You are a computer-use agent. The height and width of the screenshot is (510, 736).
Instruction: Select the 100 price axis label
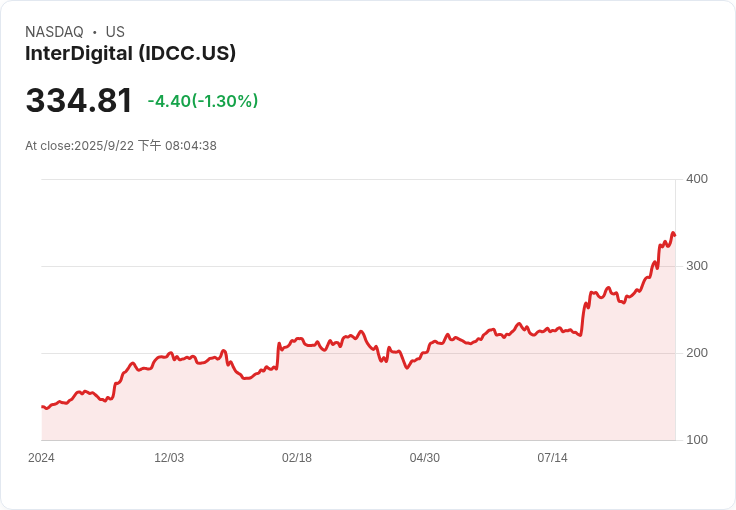(696, 440)
